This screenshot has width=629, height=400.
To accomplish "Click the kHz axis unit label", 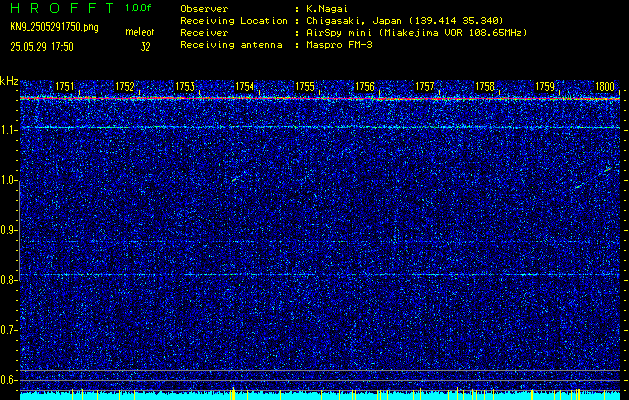I will pos(10,81).
